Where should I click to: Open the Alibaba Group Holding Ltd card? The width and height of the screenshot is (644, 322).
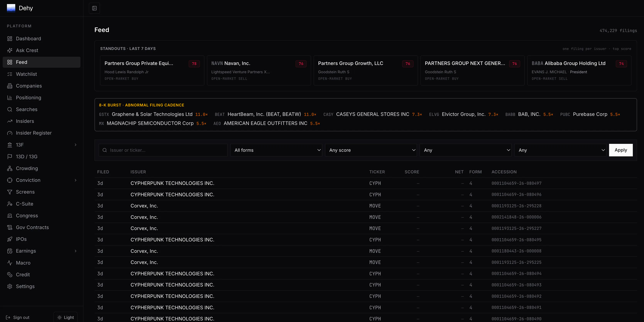(579, 70)
